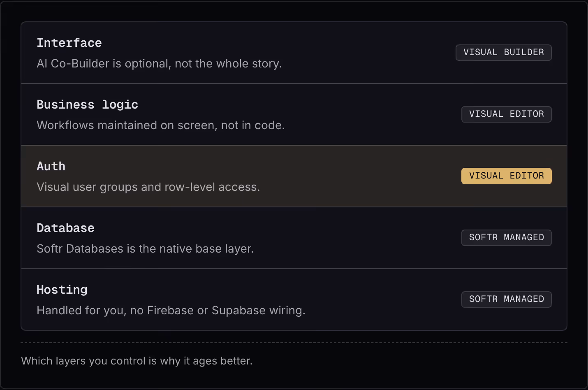
Task: Click the SOFTR MANAGED badge in the Hosting row
Action: (507, 299)
